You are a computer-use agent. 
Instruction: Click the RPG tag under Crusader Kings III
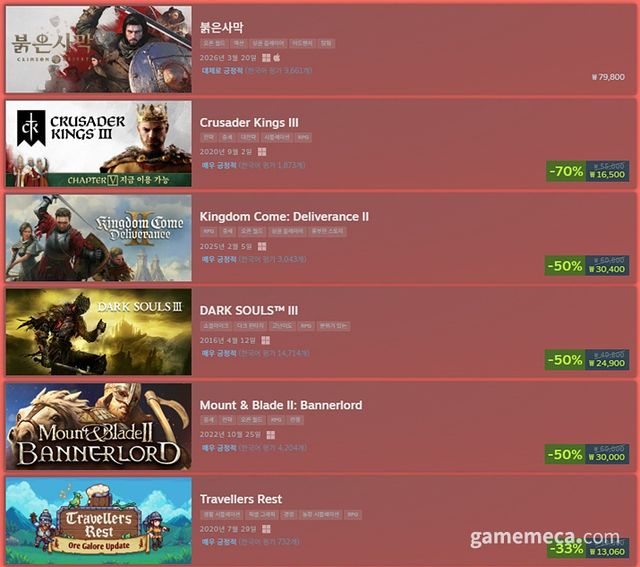point(303,138)
